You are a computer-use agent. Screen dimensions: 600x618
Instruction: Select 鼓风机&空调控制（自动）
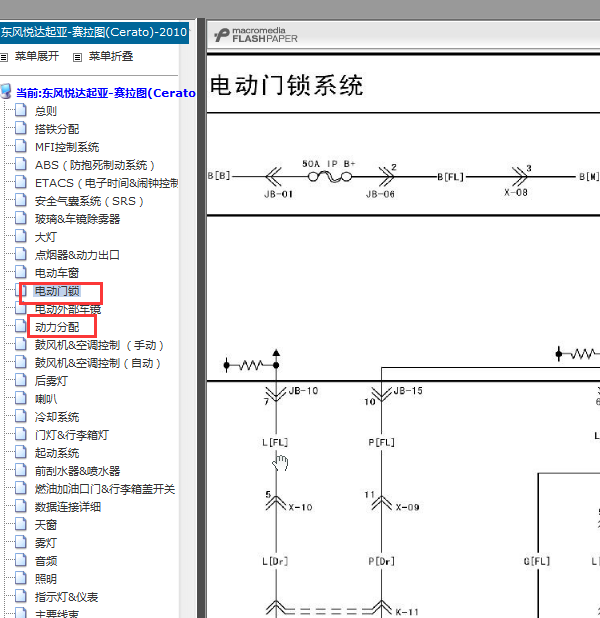point(98,363)
